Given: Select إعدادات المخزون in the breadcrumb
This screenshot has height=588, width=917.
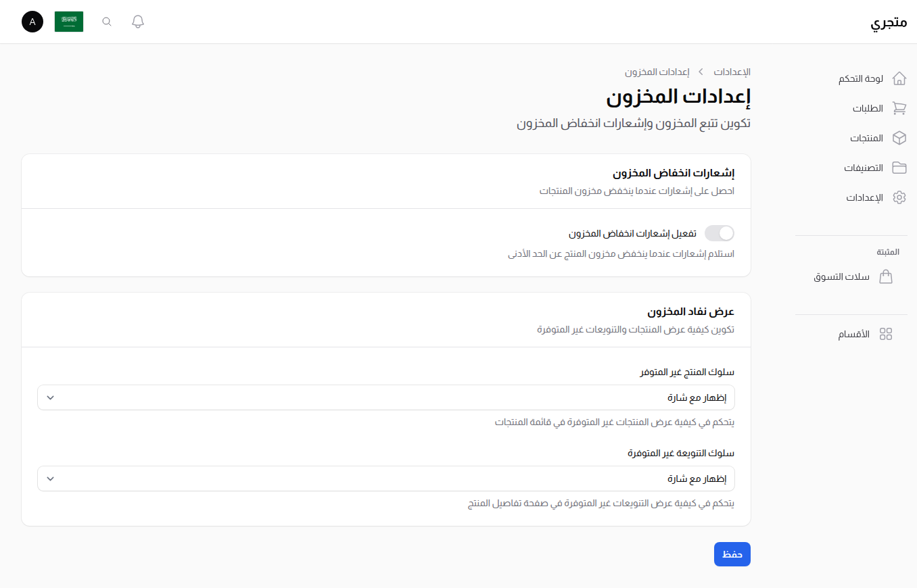Looking at the screenshot, I should 658,71.
